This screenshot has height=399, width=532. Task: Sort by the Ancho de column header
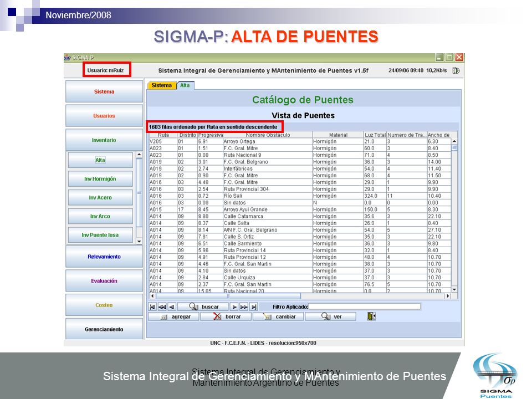439,135
